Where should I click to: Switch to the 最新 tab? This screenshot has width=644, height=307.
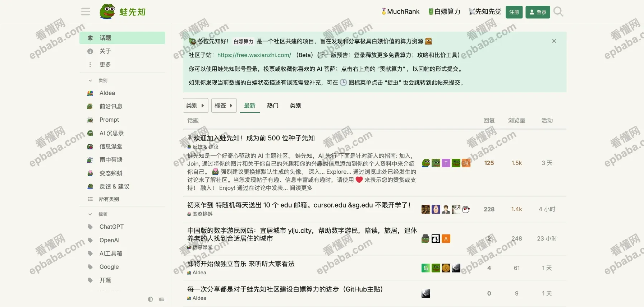click(250, 106)
